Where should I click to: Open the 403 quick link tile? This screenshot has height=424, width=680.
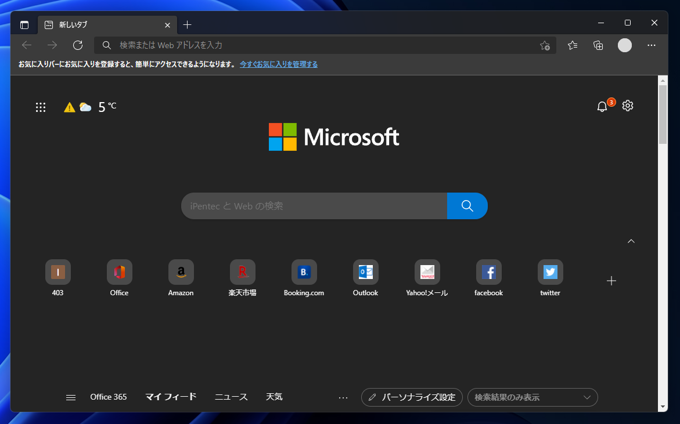(x=58, y=278)
